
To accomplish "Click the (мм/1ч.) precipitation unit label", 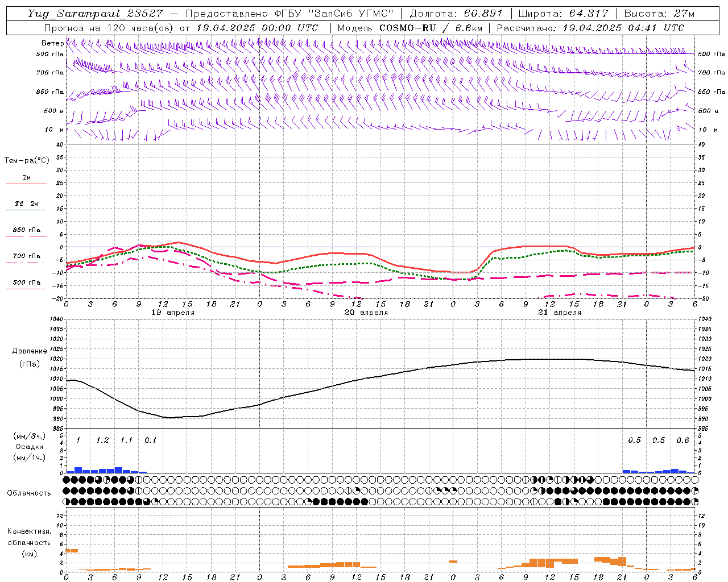I will click(x=30, y=458).
